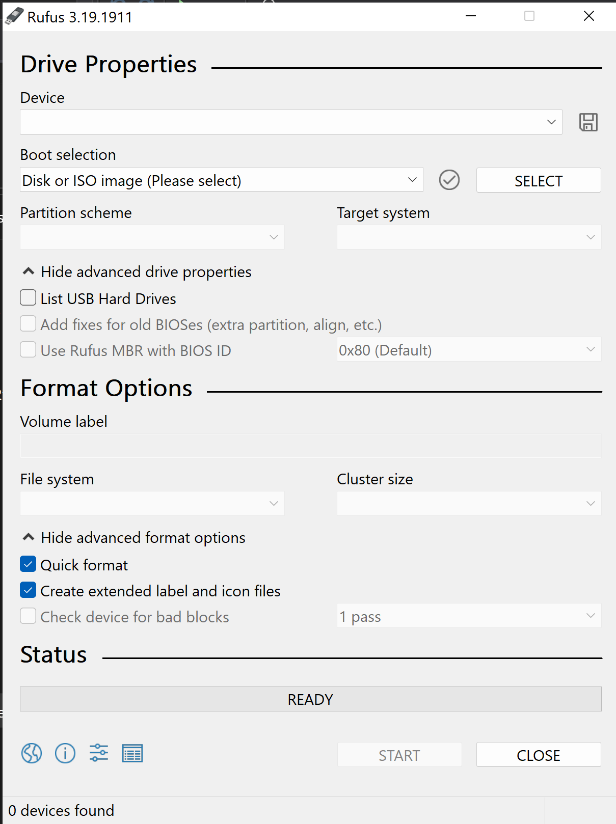Collapse Hide advanced drive properties
Viewport: 616px width, 824px height.
pos(136,272)
